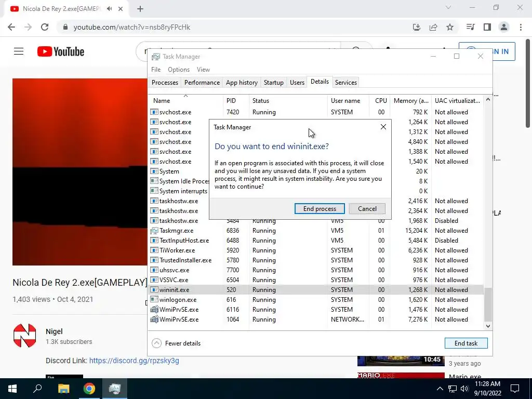Sort by the Status column header
This screenshot has height=399, width=532.
click(288, 100)
